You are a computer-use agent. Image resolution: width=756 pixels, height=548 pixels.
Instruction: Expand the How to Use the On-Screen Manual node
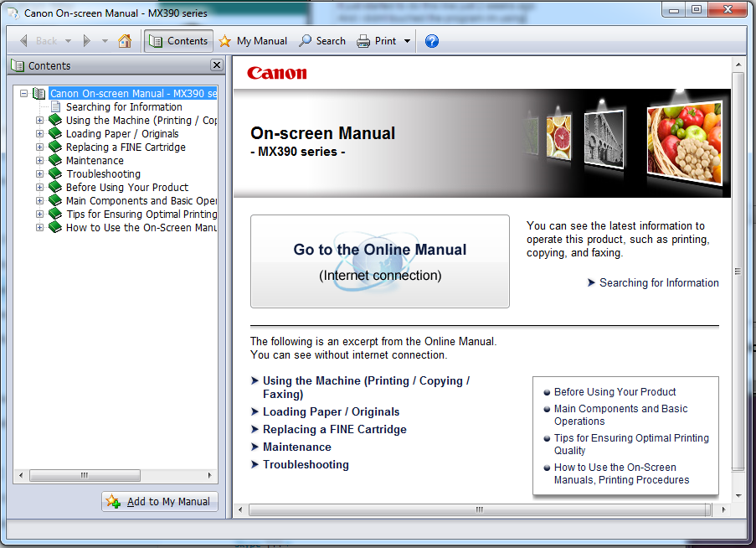click(x=40, y=227)
